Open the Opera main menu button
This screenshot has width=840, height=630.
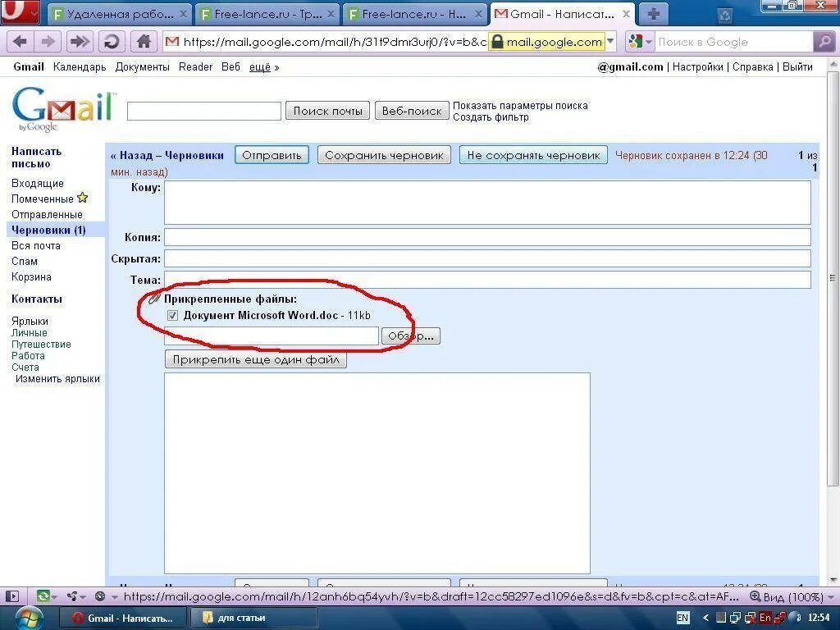coord(20,12)
